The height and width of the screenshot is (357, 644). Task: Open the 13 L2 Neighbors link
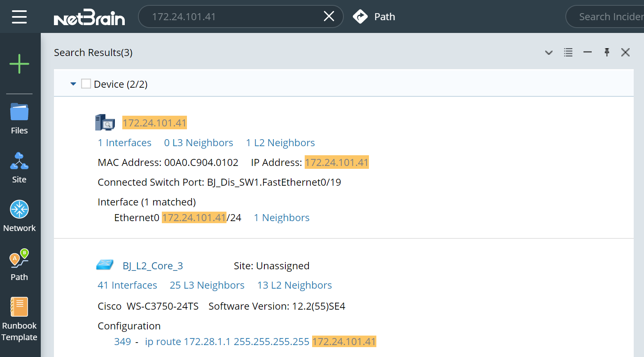pos(295,285)
